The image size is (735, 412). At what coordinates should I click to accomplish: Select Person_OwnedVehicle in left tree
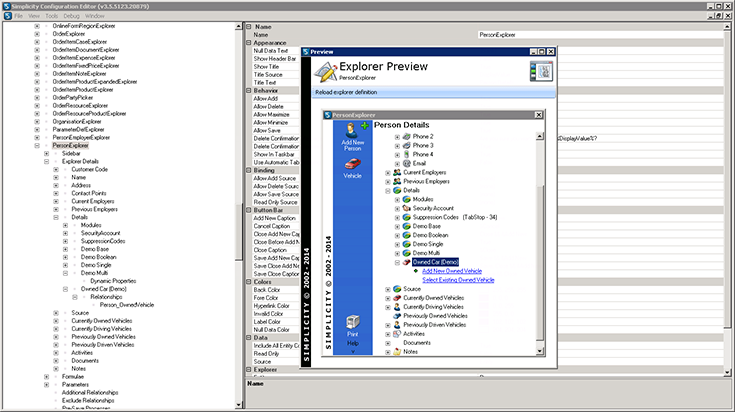(x=127, y=305)
